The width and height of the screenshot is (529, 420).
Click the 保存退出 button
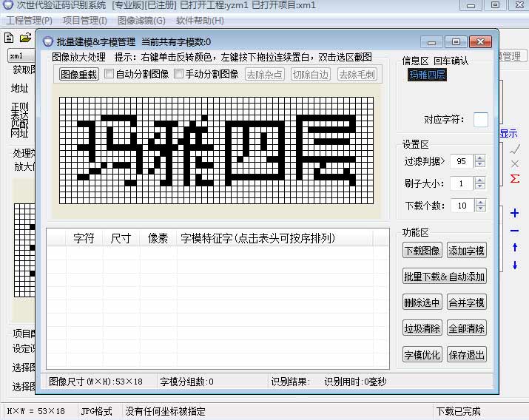tap(467, 354)
